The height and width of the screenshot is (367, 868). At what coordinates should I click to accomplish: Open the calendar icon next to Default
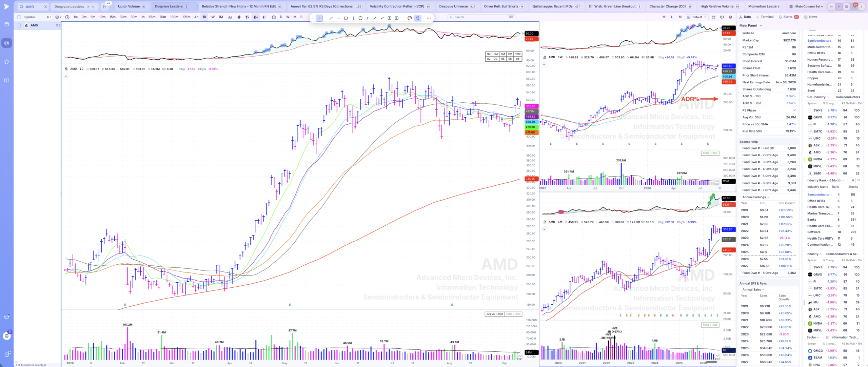[x=713, y=17]
